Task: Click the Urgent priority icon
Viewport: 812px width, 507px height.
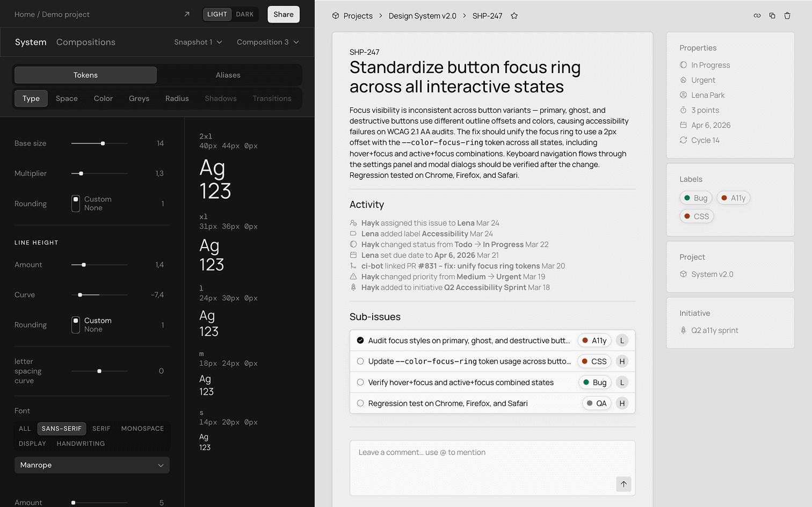Action: pyautogui.click(x=683, y=80)
